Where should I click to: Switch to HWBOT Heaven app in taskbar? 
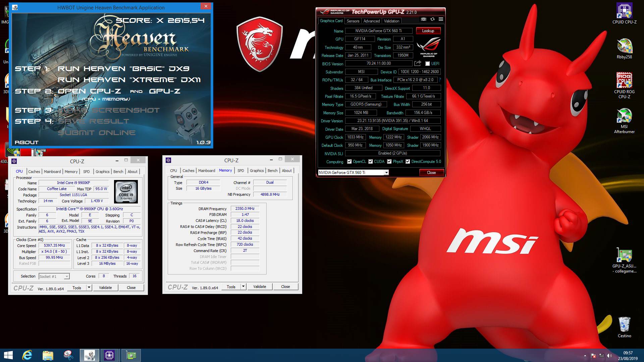point(89,355)
